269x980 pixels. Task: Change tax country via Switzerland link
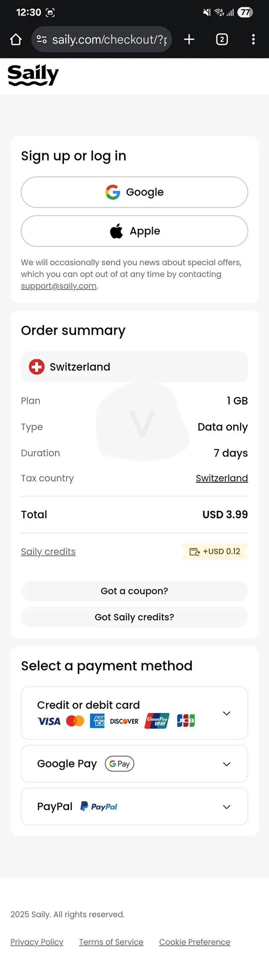coord(222,478)
